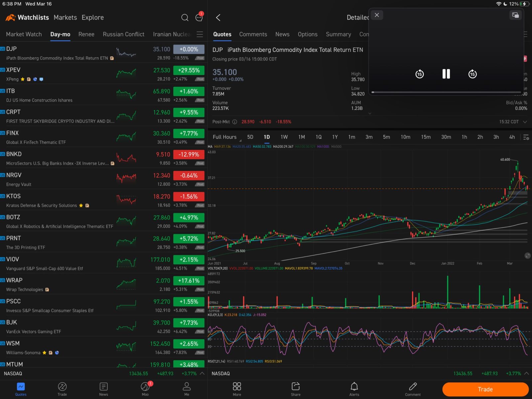Open the Alerts bell icon
Viewport: 532px width, 399px height.
pyautogui.click(x=354, y=389)
